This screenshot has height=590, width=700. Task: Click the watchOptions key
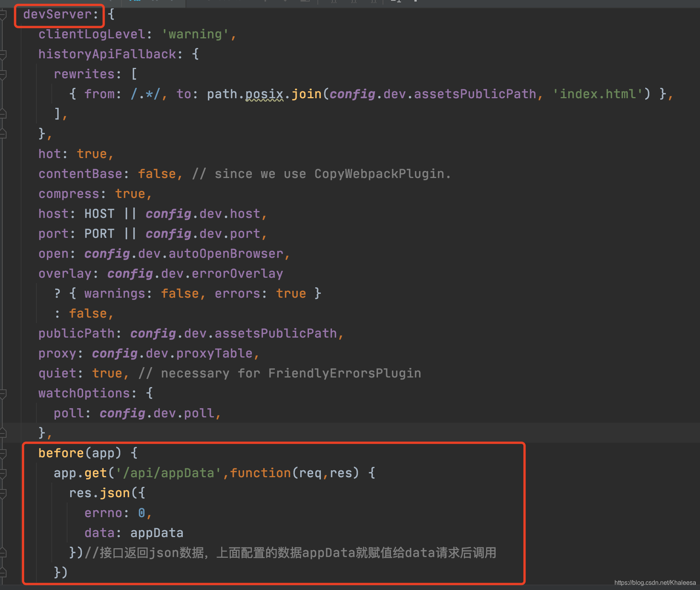pyautogui.click(x=84, y=394)
